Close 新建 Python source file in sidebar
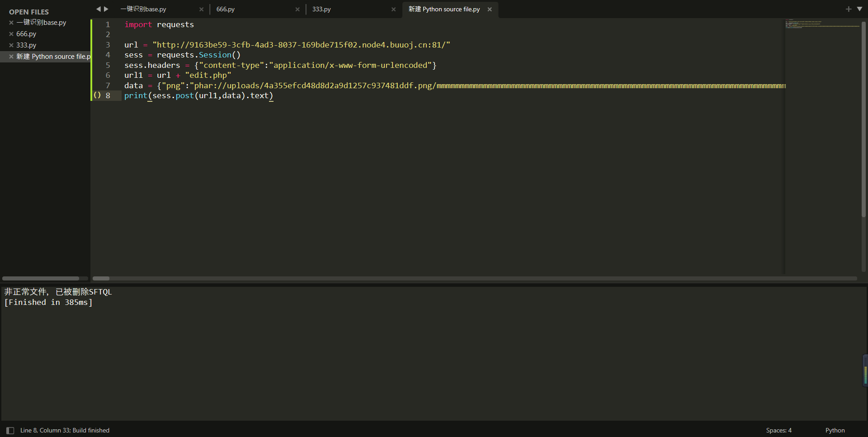Image resolution: width=868 pixels, height=437 pixels. [x=11, y=57]
